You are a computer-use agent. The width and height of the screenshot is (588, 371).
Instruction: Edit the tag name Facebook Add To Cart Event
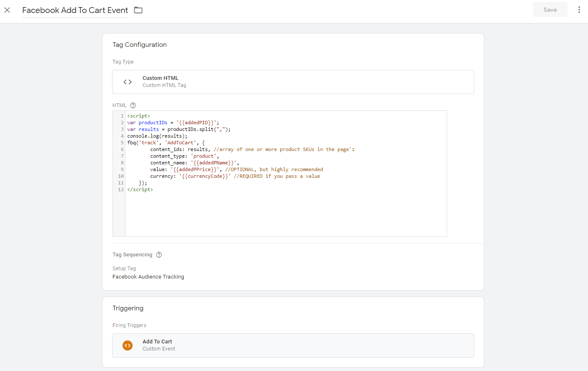pos(75,10)
